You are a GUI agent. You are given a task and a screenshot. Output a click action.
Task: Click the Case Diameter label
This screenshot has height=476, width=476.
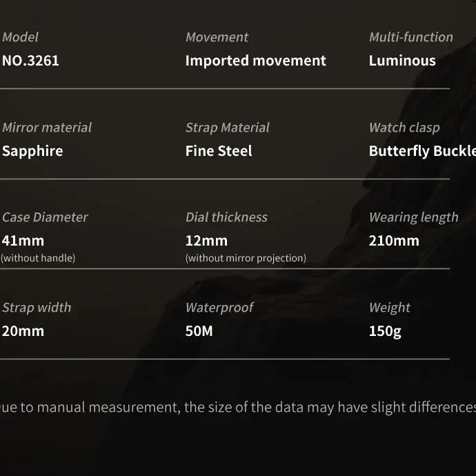(x=45, y=217)
